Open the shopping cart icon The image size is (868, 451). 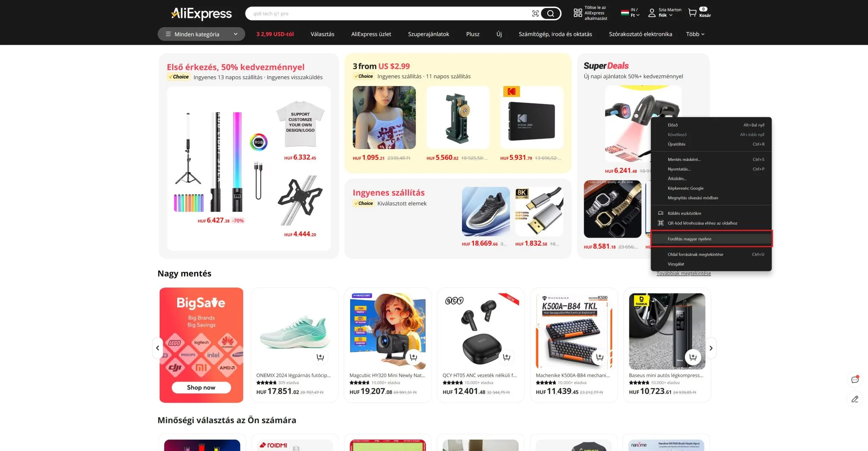coord(692,13)
